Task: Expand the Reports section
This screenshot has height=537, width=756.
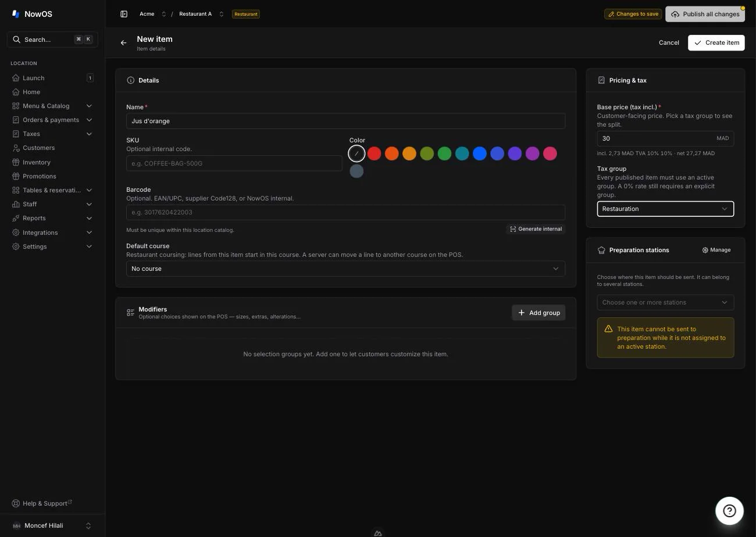Action: [x=52, y=218]
